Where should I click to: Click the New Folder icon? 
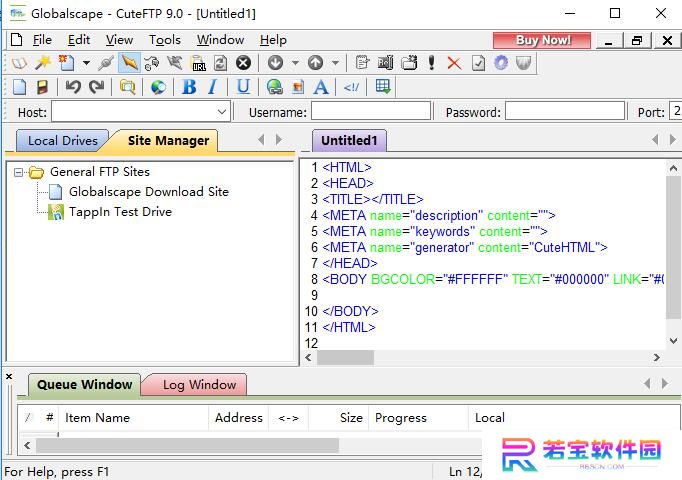[409, 63]
